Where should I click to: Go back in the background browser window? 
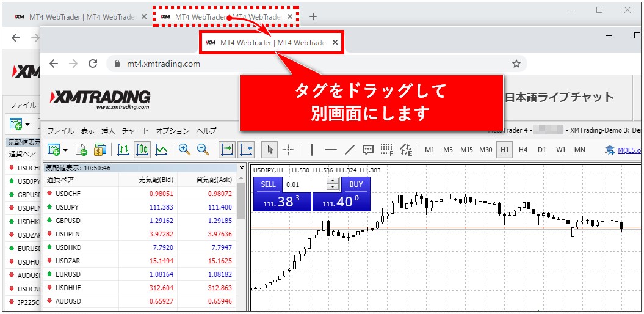click(16, 38)
